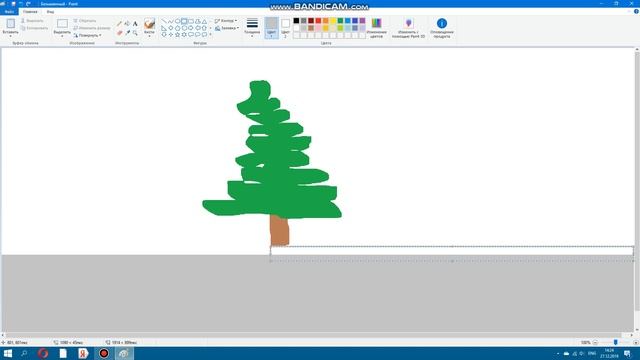640x360 pixels.
Task: Click the Crop (Обрезать) button
Action: 85,21
